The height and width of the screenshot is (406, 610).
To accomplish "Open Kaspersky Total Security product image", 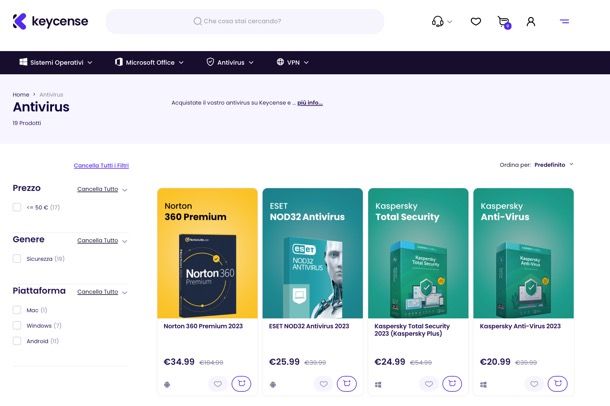I will pos(418,253).
